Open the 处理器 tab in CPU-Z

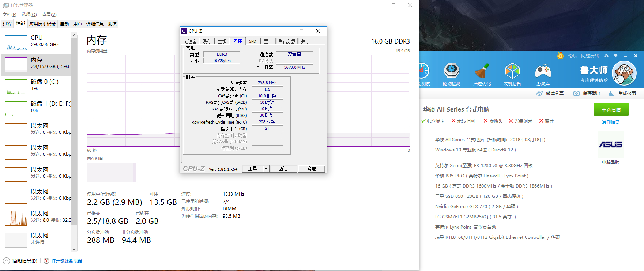coord(190,41)
